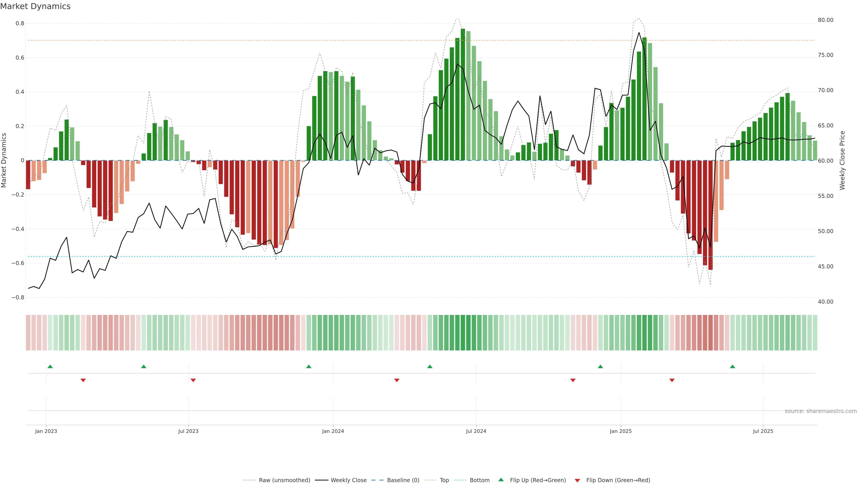Viewport: 868px width, 488px height.
Task: Click the Jan 2024 x-axis label
Action: 333,431
